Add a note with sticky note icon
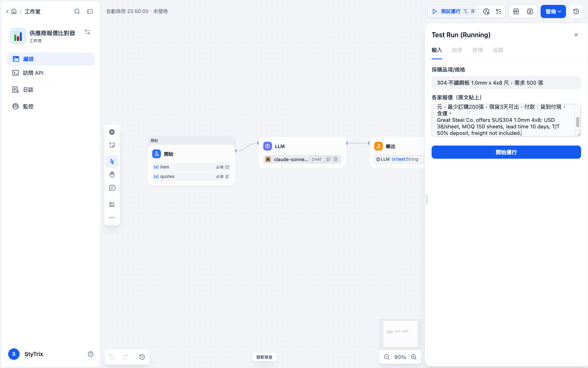Viewport: 588px width, 368px height. click(x=112, y=145)
